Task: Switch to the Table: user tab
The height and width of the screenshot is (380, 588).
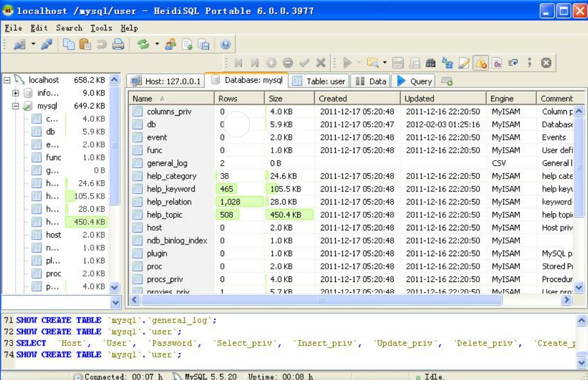Action: click(x=320, y=81)
